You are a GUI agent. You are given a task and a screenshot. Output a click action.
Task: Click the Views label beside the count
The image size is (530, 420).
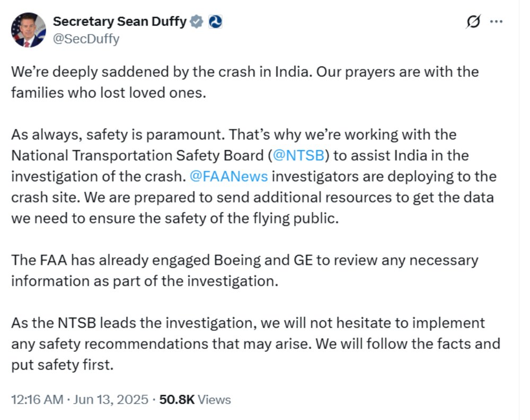(x=215, y=399)
